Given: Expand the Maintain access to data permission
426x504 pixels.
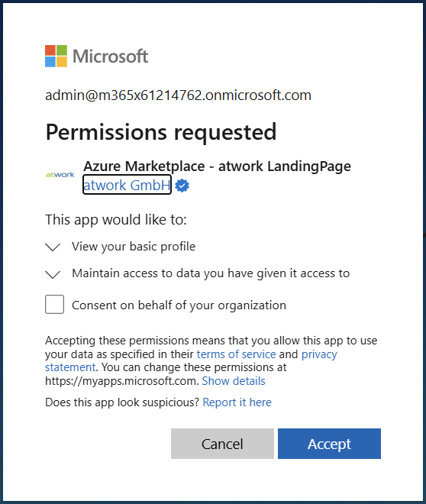Looking at the screenshot, I should (x=53, y=274).
